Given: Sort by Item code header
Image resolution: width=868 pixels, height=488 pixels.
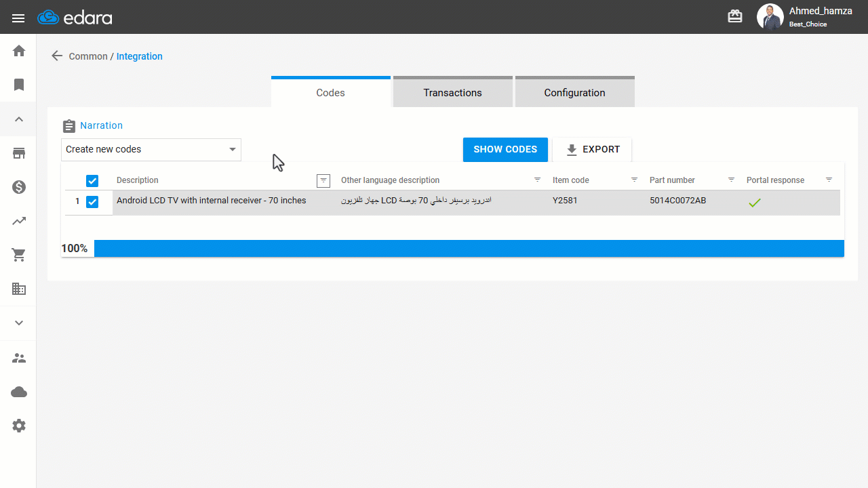Looking at the screenshot, I should (x=571, y=180).
